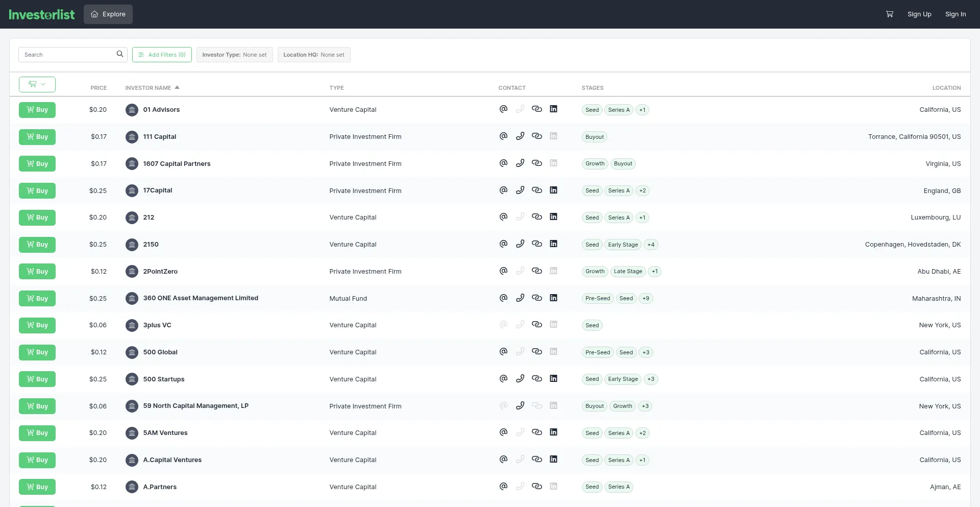
Task: Click Add Filters button
Action: point(162,55)
